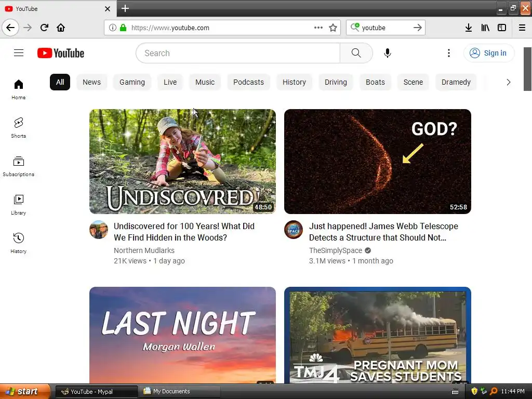Click the on-screen keyboard tray icon
The image size is (532, 399).
pos(455,392)
